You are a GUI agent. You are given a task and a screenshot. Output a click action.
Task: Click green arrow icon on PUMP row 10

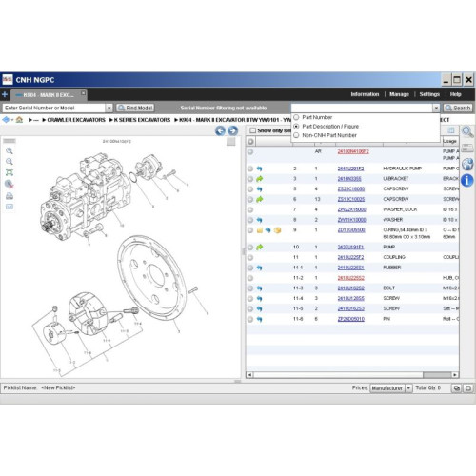coord(260,247)
